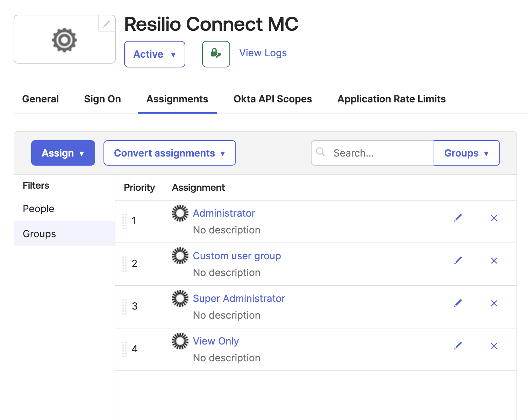Remove the Administrator group assignment

pos(494,218)
